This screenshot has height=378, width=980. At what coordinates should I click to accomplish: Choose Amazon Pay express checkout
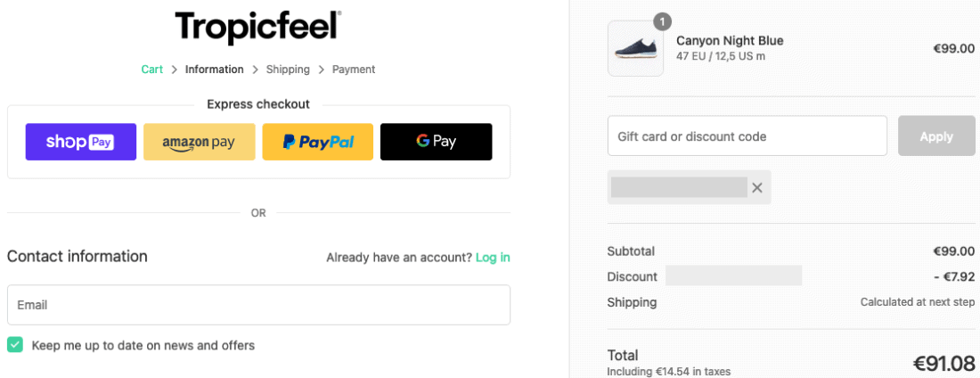pyautogui.click(x=199, y=142)
